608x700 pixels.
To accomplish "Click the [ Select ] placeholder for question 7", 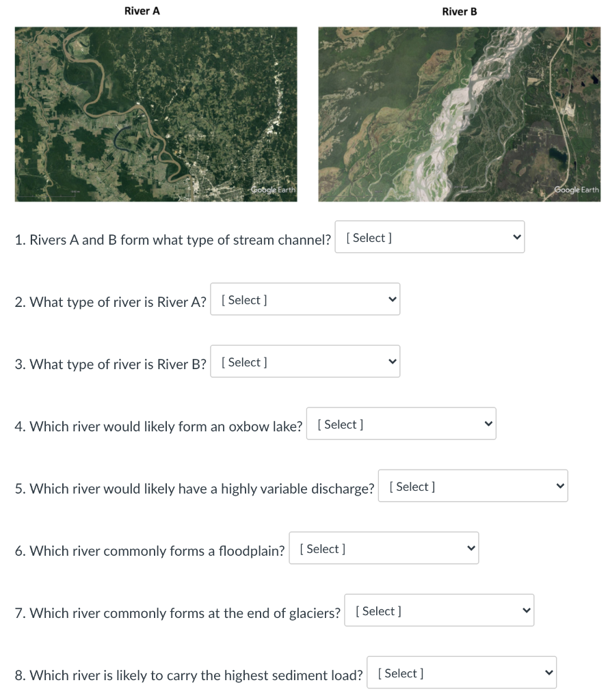I will pyautogui.click(x=378, y=610).
